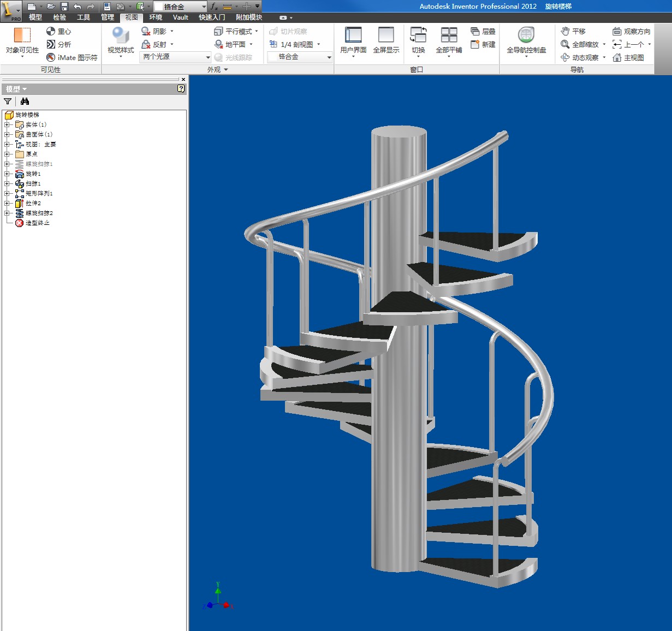This screenshot has width=672, height=631.
Task: Open the 环境 ribbon tab
Action: (x=156, y=17)
